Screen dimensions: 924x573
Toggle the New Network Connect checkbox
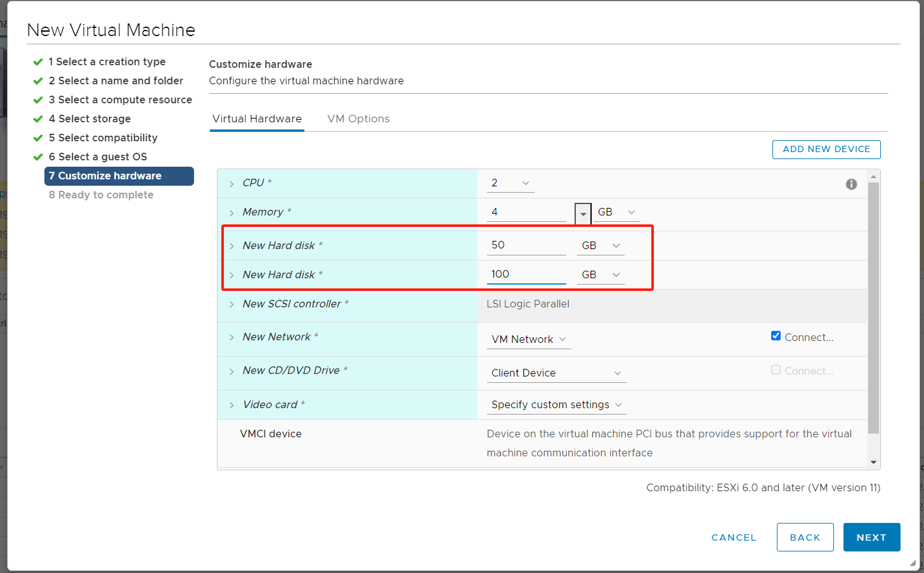pyautogui.click(x=776, y=336)
